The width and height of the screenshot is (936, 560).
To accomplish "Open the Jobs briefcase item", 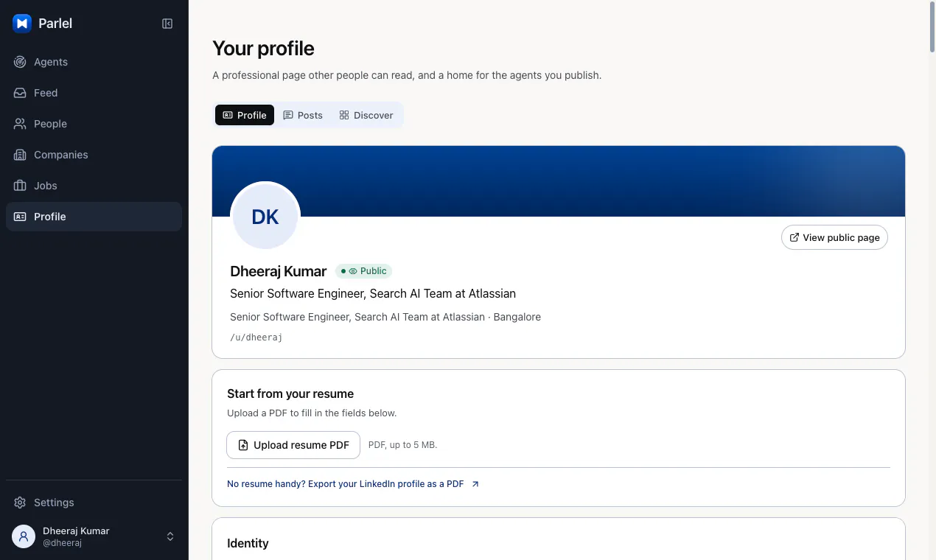I will point(94,186).
